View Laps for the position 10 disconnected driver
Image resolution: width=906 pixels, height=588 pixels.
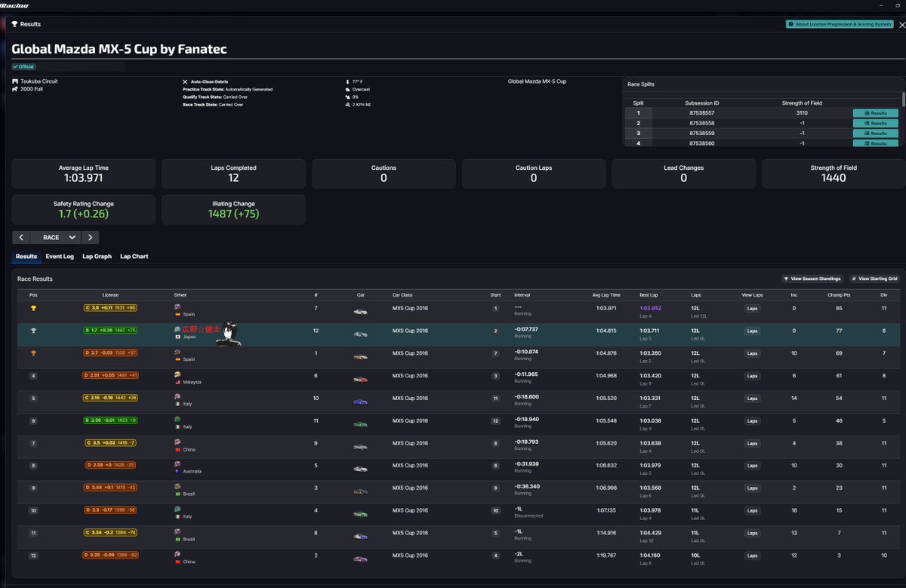tap(752, 511)
